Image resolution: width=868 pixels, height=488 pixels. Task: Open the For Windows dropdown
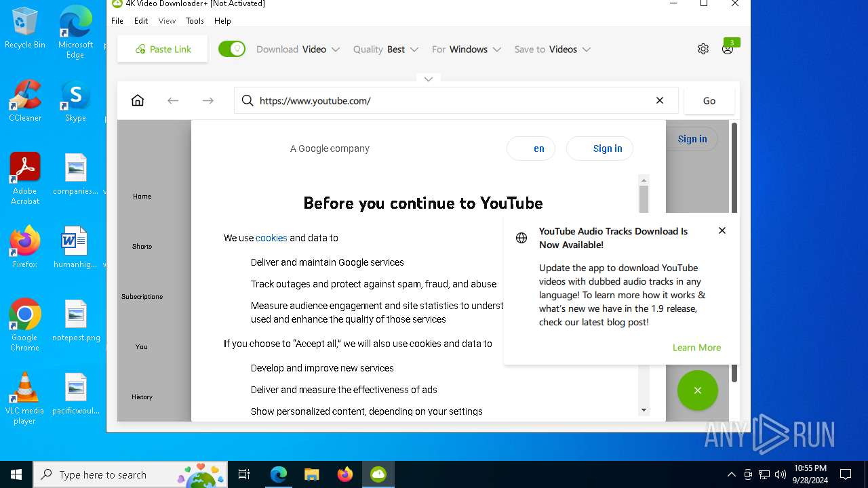[467, 49]
